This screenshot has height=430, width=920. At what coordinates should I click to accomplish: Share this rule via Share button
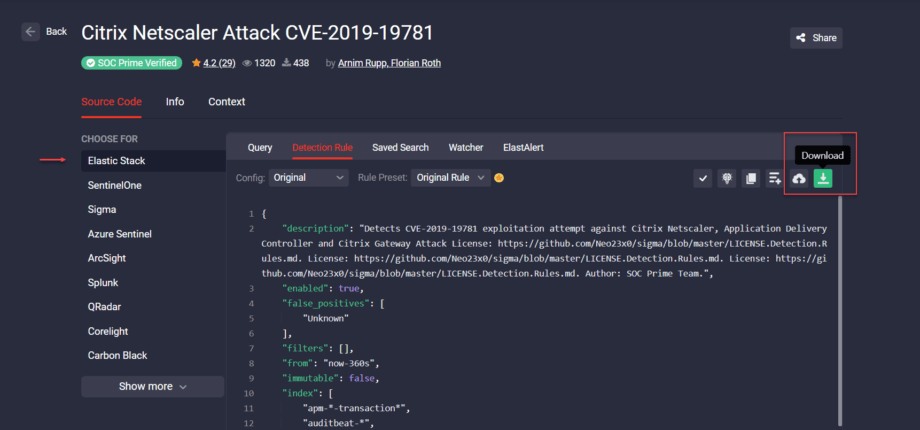pos(816,38)
